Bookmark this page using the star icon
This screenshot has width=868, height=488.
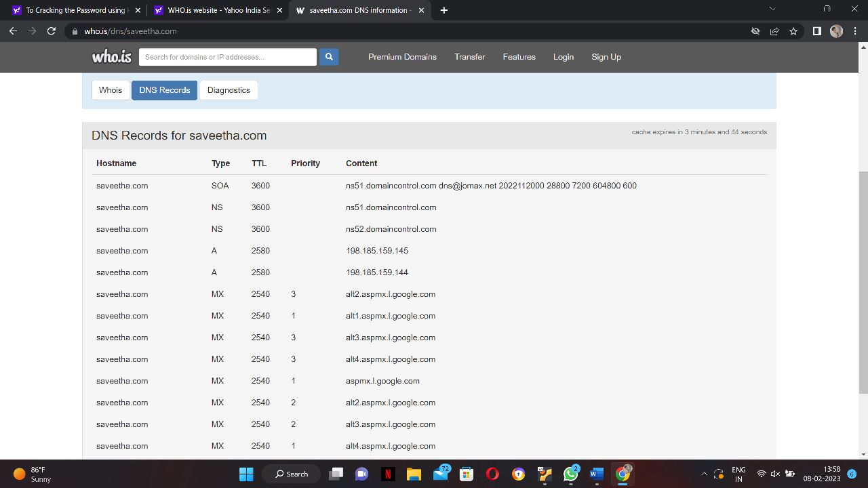(793, 30)
